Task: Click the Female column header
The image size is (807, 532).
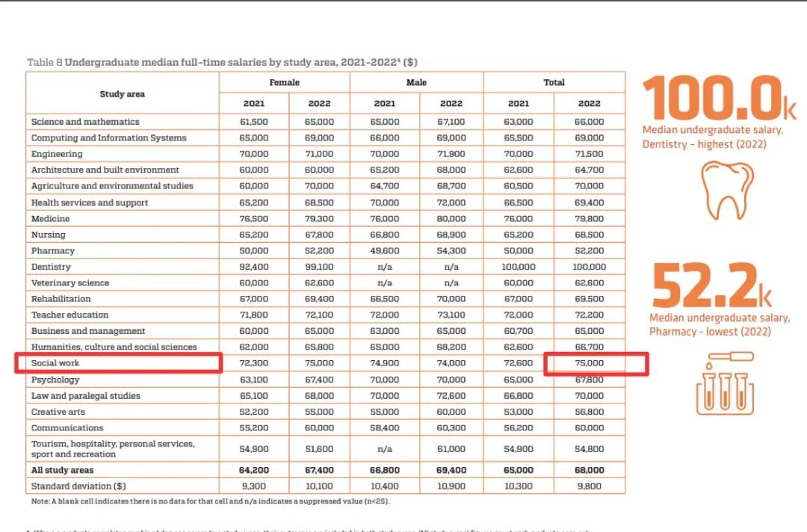Action: pos(284,82)
